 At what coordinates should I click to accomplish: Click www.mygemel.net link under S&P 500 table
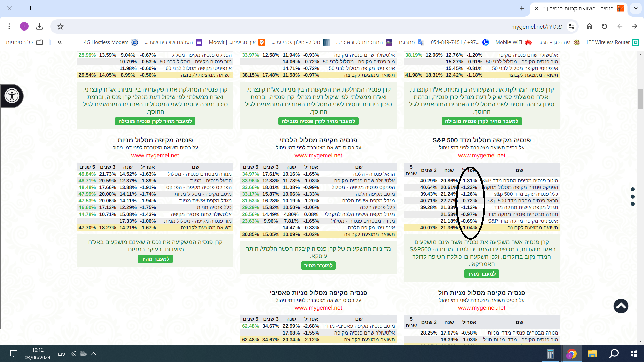(481, 156)
